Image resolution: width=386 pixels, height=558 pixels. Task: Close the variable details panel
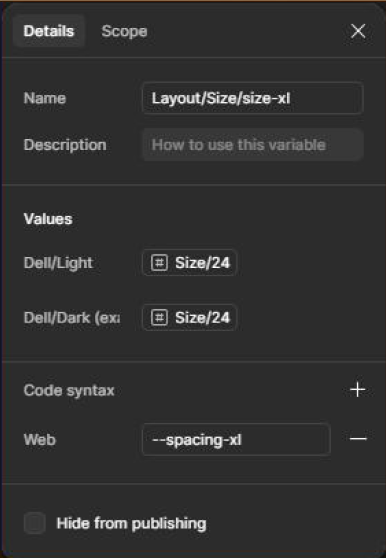[358, 31]
